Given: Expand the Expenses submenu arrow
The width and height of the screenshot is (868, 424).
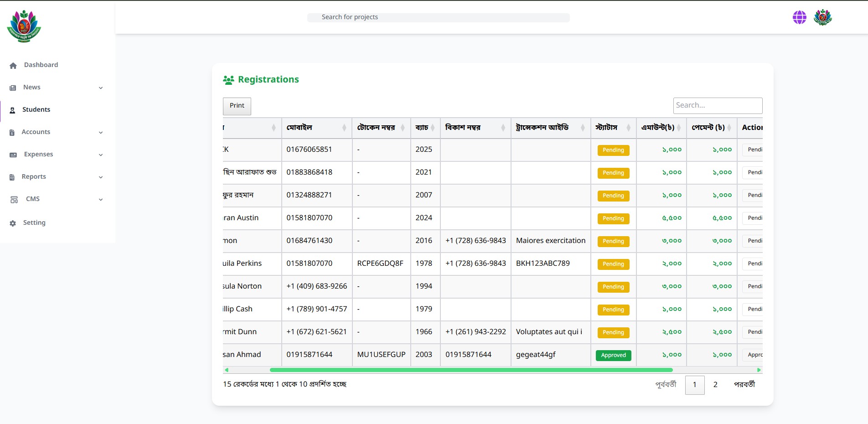Looking at the screenshot, I should 101,155.
